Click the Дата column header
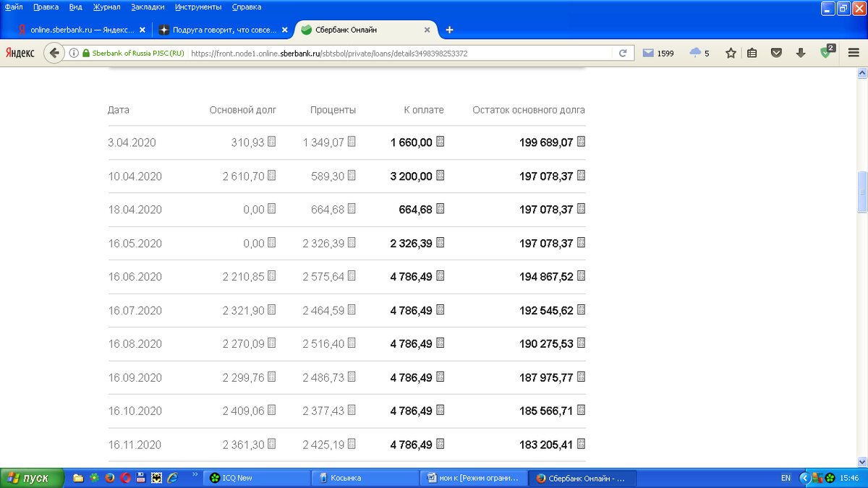Viewport: 868px width, 488px height. tap(119, 110)
